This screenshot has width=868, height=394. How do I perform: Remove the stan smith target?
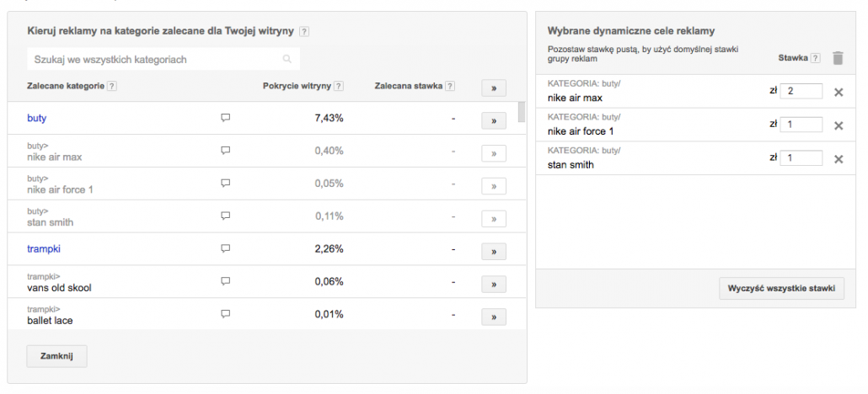tap(839, 159)
